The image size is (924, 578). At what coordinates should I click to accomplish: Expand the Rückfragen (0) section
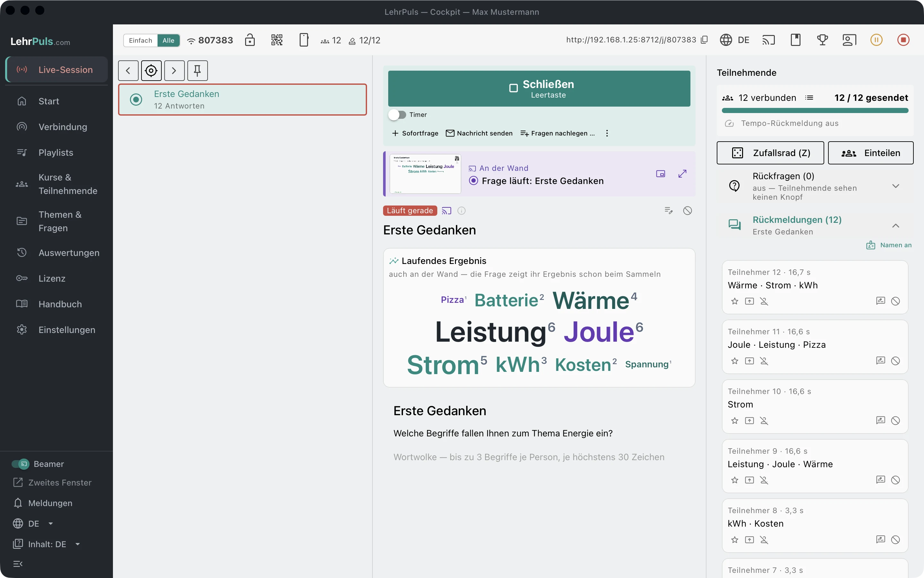(x=815, y=186)
